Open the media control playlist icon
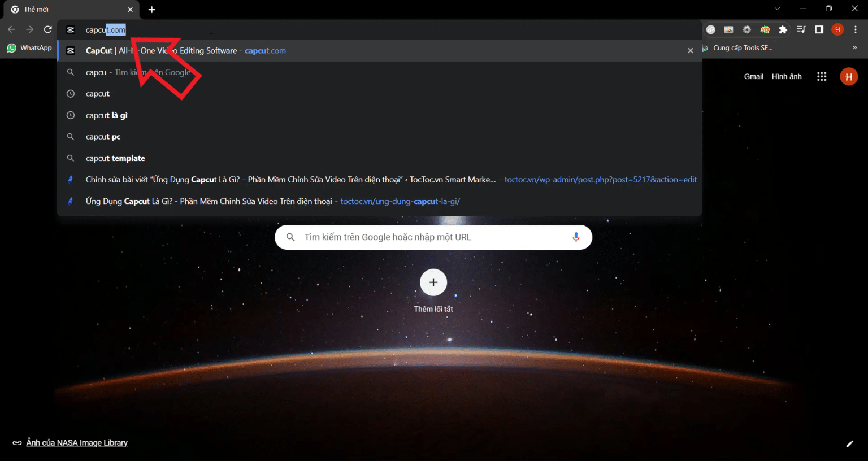 coord(801,29)
